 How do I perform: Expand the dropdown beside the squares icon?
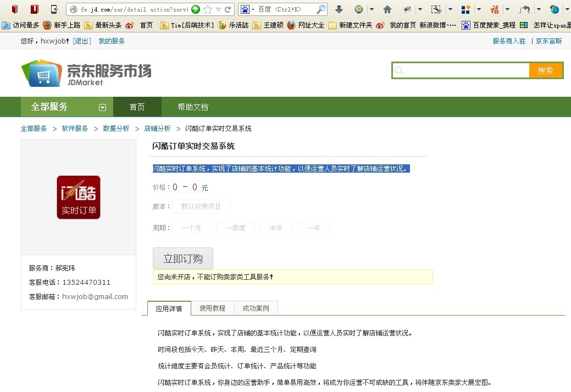pos(479,9)
